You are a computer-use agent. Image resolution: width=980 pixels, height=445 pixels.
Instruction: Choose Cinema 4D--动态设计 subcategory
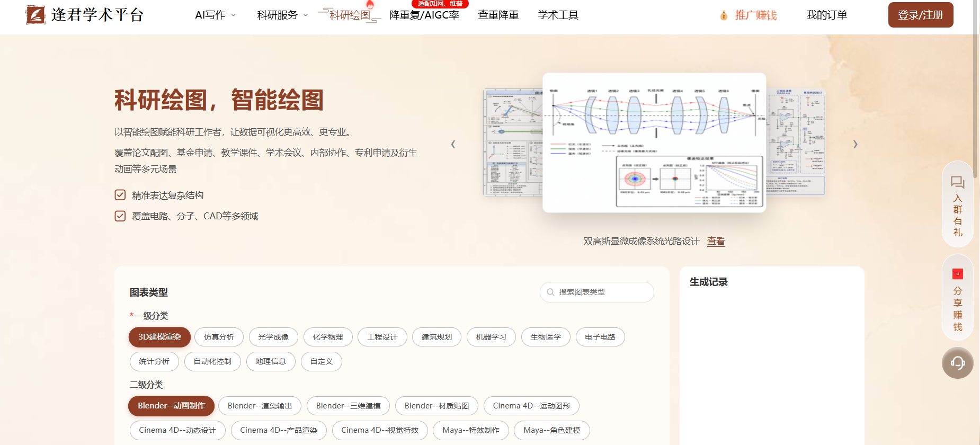[177, 430]
